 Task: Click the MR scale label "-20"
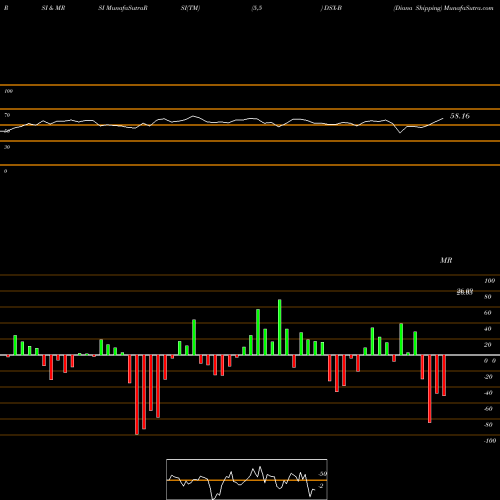point(488,377)
